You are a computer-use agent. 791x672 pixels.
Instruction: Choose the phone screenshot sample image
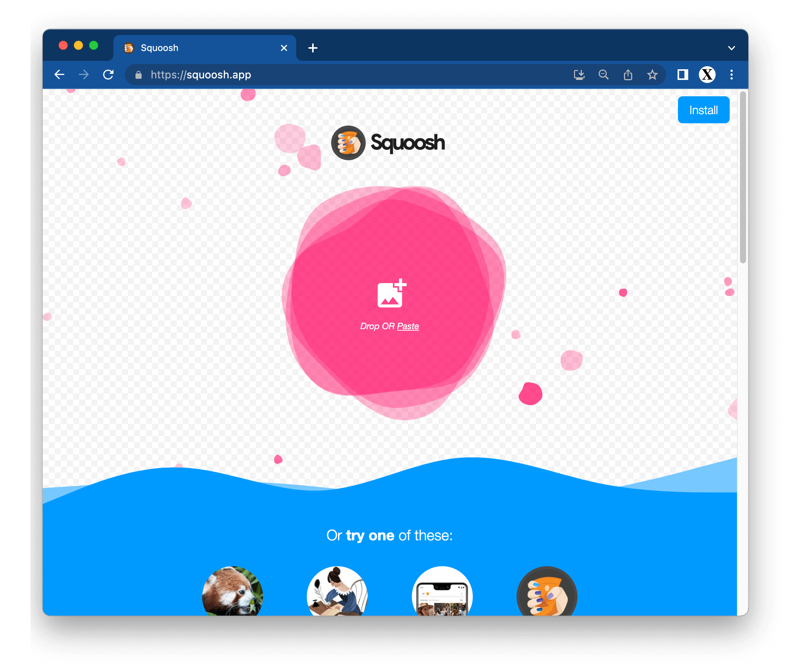442,592
